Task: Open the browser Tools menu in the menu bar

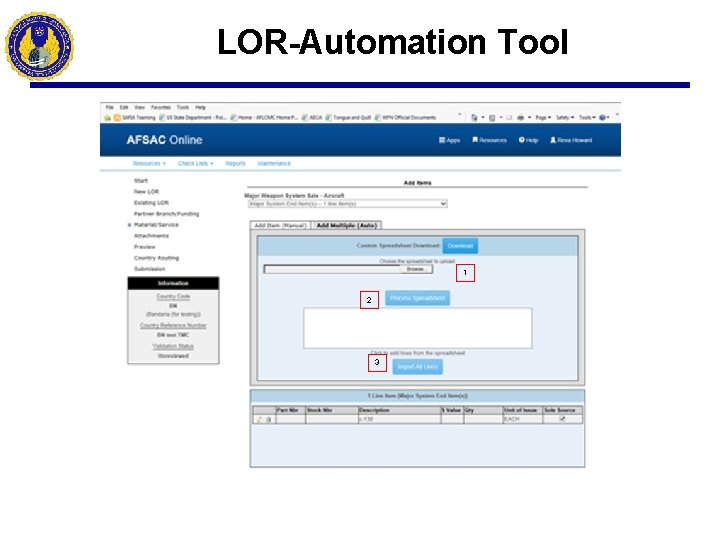Action: pos(183,107)
